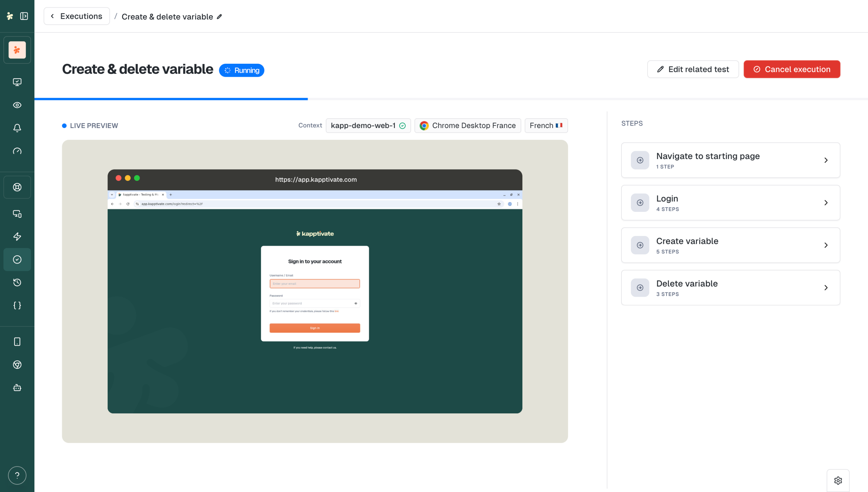868x492 pixels.
Task: Open a new tab in preview browser
Action: [x=171, y=195]
